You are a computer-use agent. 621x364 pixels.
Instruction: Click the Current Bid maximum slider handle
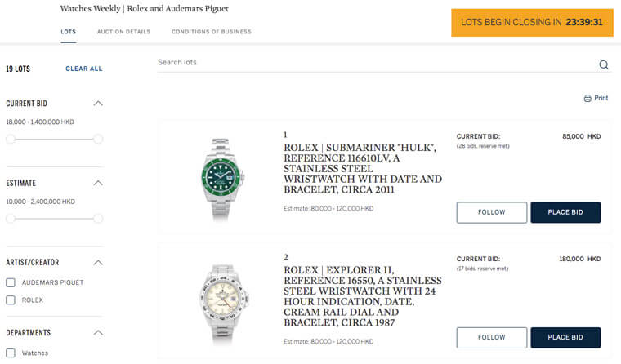(x=98, y=140)
